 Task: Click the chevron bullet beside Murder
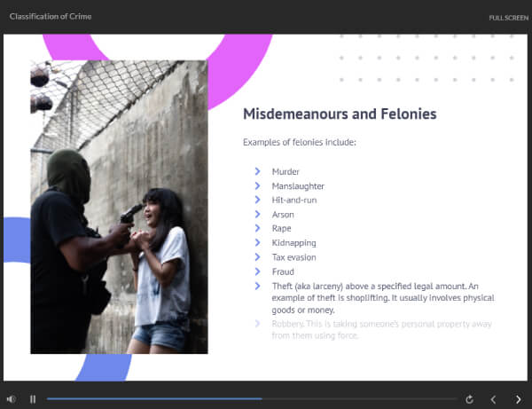[257, 171]
